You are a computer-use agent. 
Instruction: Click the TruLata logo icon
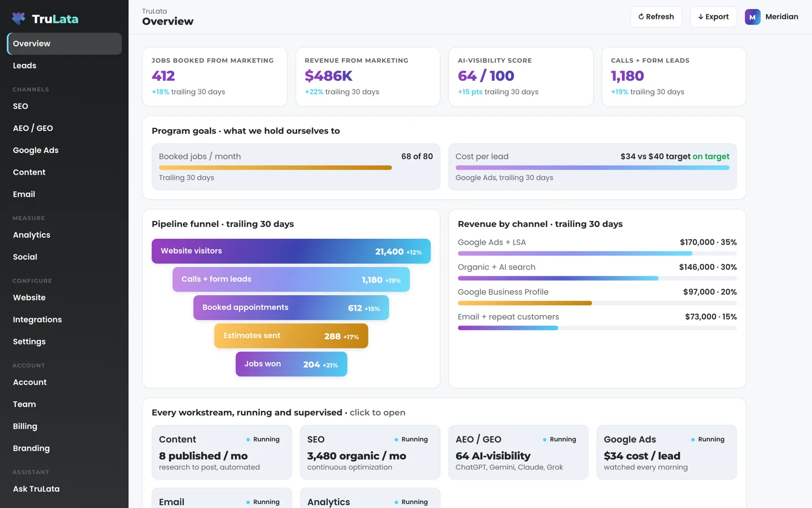[x=19, y=19]
